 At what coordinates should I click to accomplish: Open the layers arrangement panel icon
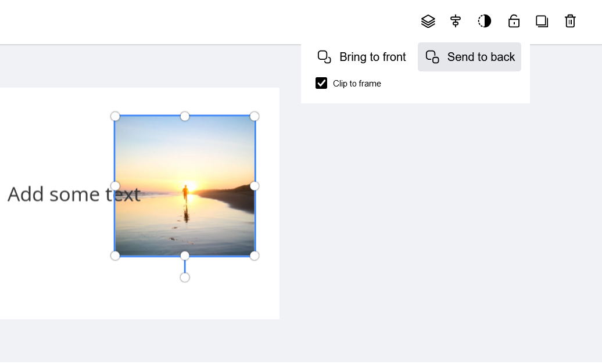[x=428, y=21]
